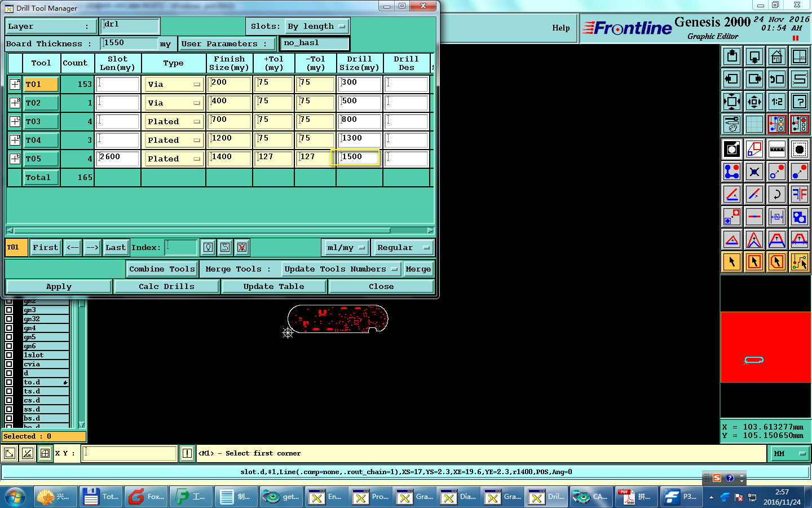812x508 pixels.
Task: Click the black octagon pad icon
Action: pos(800,149)
